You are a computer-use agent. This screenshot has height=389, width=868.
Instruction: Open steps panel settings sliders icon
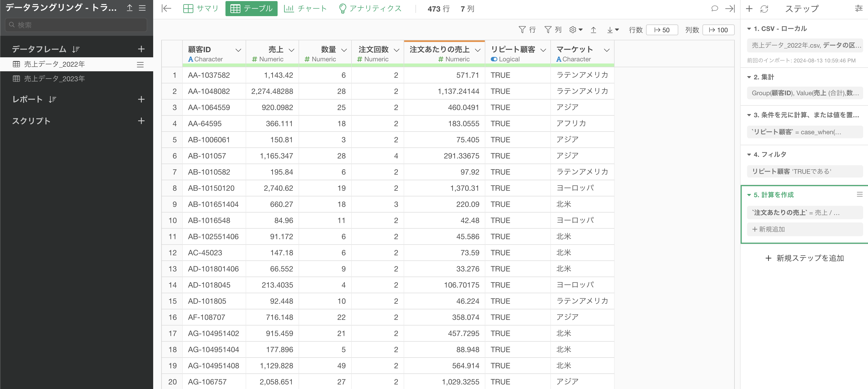(859, 8)
